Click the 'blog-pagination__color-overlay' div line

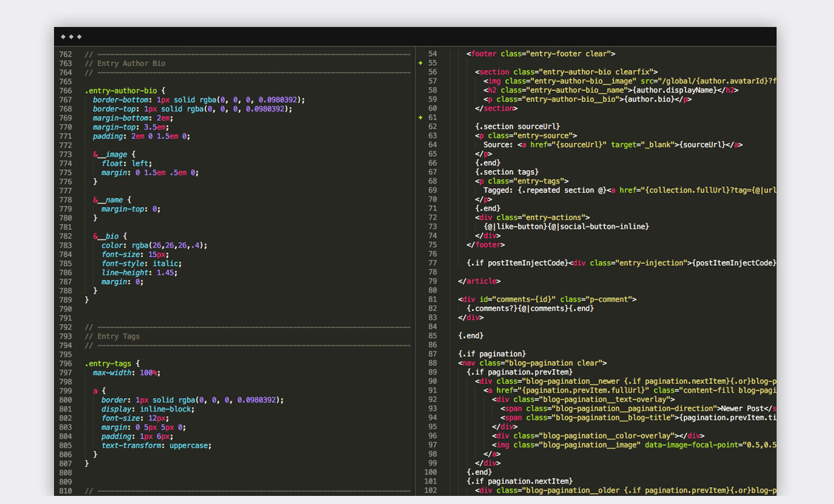click(598, 436)
